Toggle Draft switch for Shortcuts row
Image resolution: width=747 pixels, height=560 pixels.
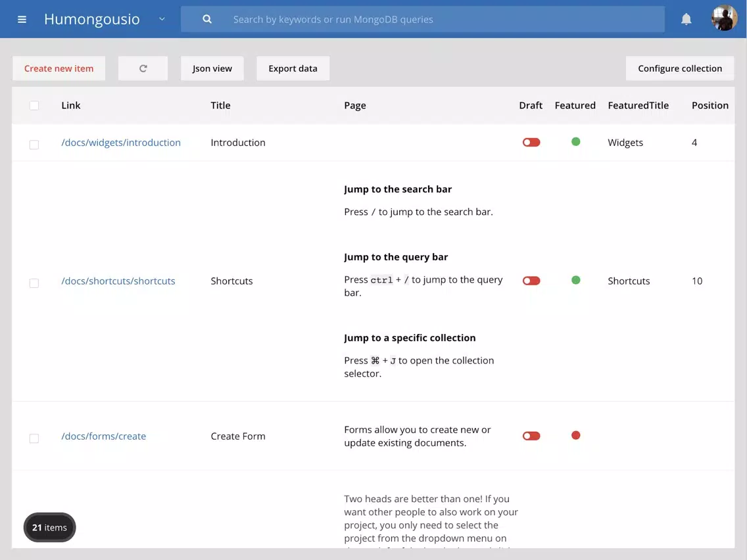[x=531, y=281]
